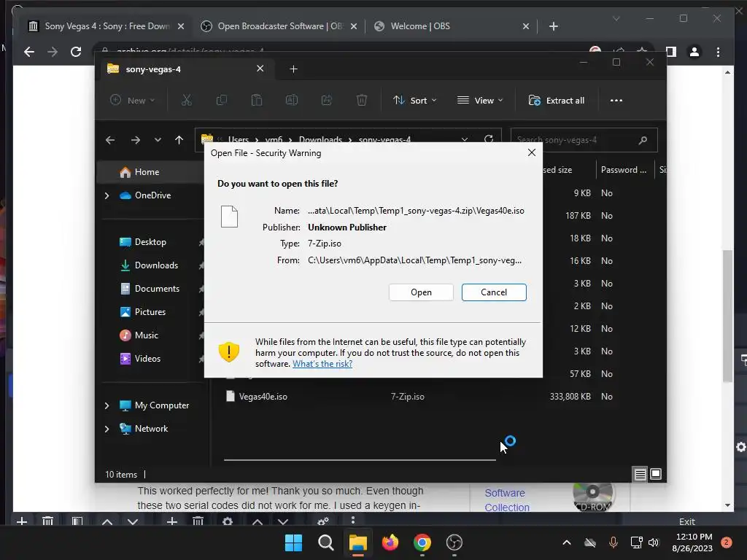Image resolution: width=747 pixels, height=560 pixels.
Task: Open Firefox from the taskbar
Action: click(390, 542)
